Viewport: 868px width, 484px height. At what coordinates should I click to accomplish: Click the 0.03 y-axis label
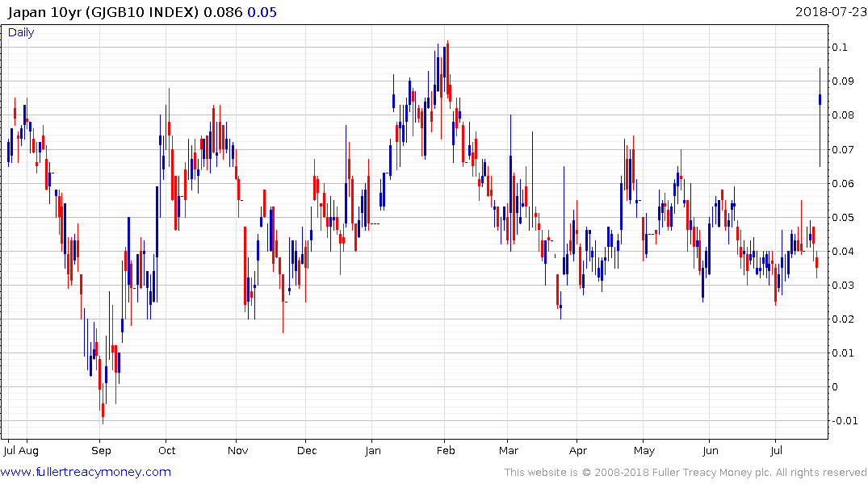[x=842, y=286]
